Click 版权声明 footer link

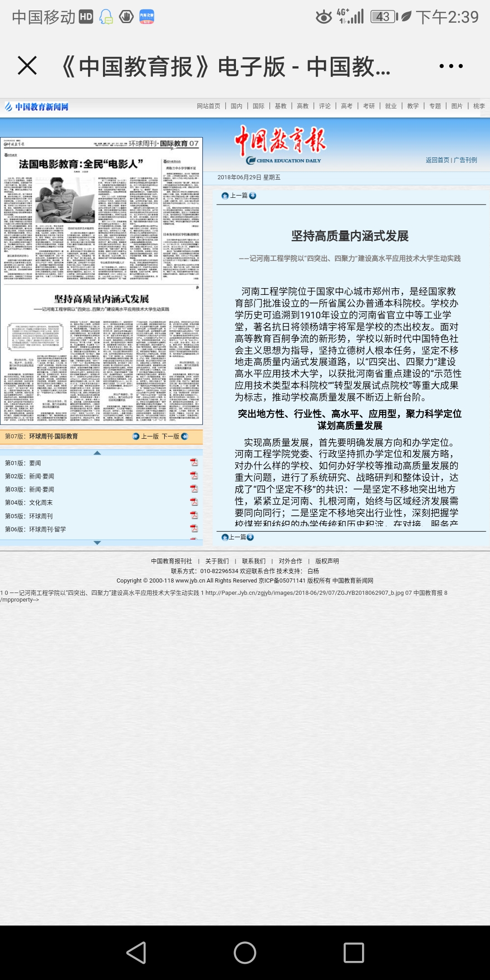pos(327,561)
